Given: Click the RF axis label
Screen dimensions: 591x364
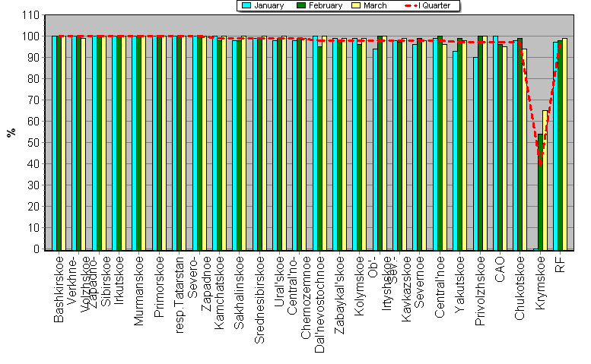Looking at the screenshot, I should click(561, 264).
